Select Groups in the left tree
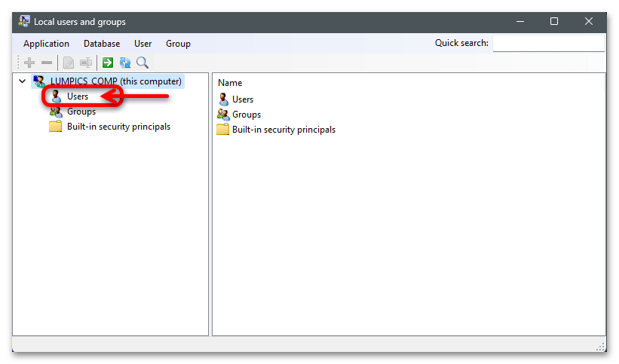The width and height of the screenshot is (619, 364). 81,112
